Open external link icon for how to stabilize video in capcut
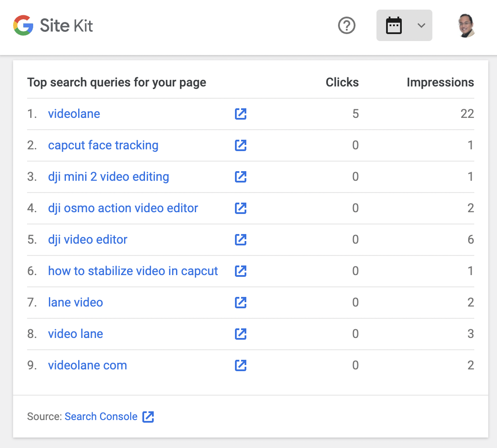The image size is (497, 448). (241, 271)
